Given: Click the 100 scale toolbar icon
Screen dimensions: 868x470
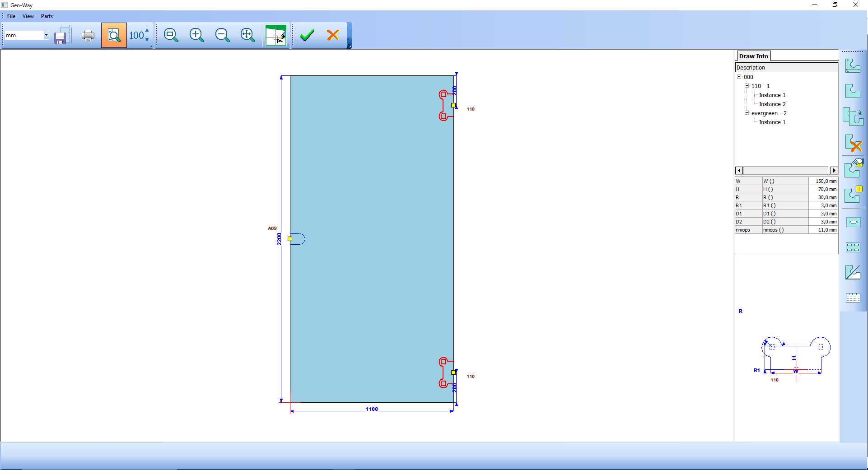Looking at the screenshot, I should 139,35.
